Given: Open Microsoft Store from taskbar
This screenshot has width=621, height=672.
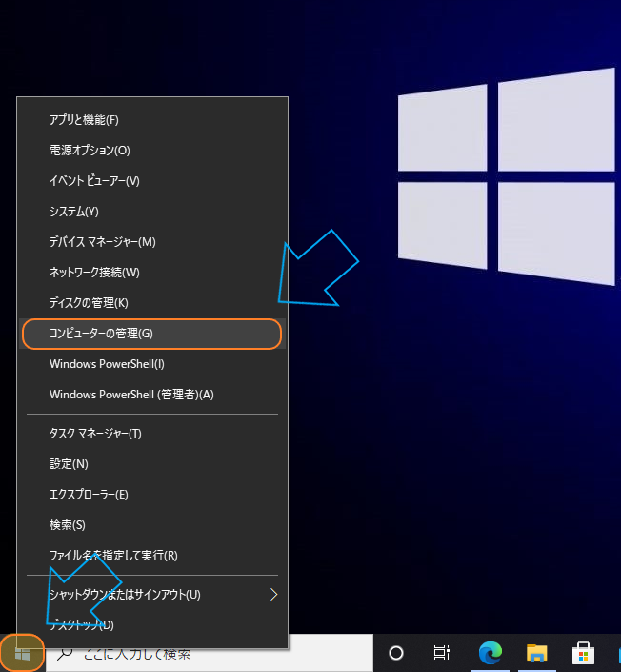Looking at the screenshot, I should point(583,653).
